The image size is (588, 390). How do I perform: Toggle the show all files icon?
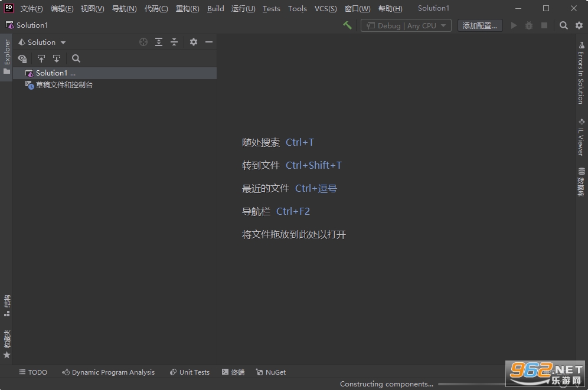22,58
